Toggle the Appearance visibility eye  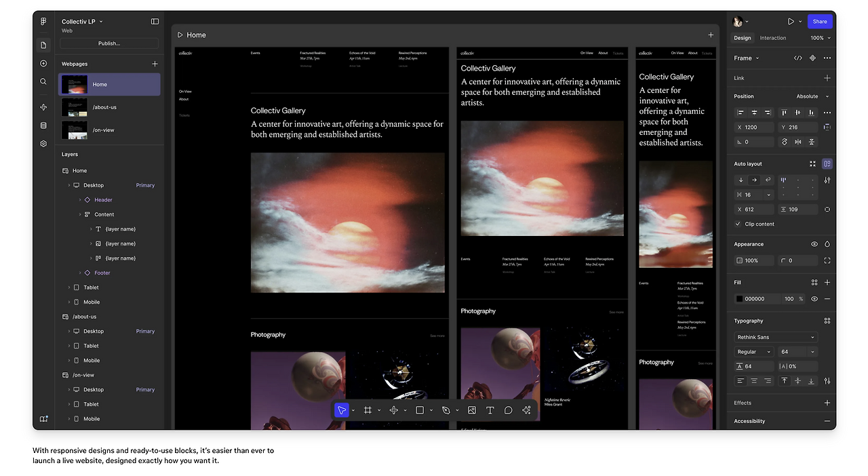click(x=814, y=244)
